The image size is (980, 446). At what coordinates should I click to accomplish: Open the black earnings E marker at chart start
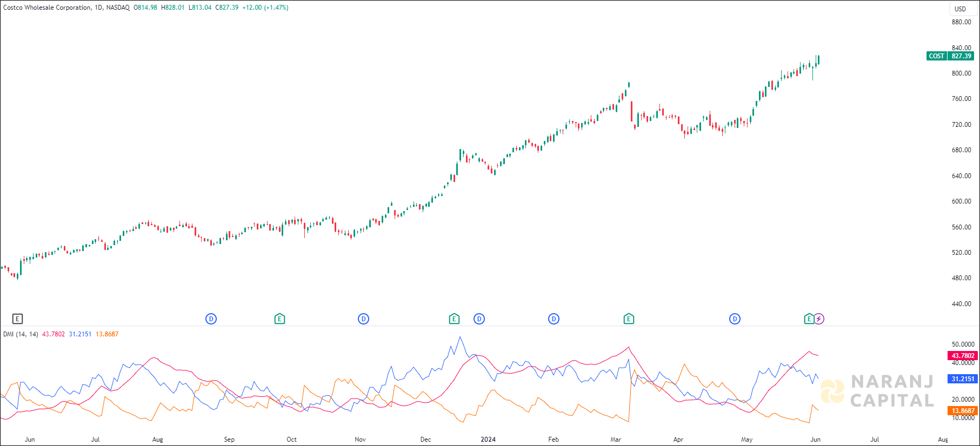pos(18,319)
